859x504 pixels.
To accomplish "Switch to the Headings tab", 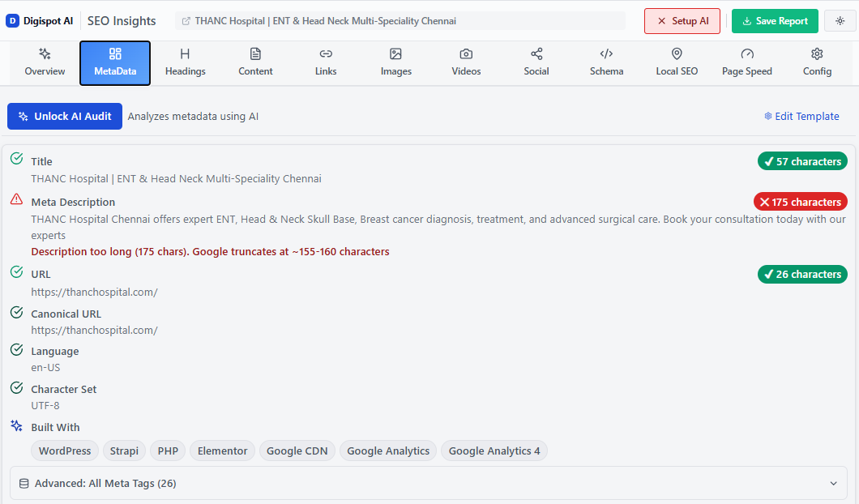I will (x=185, y=63).
